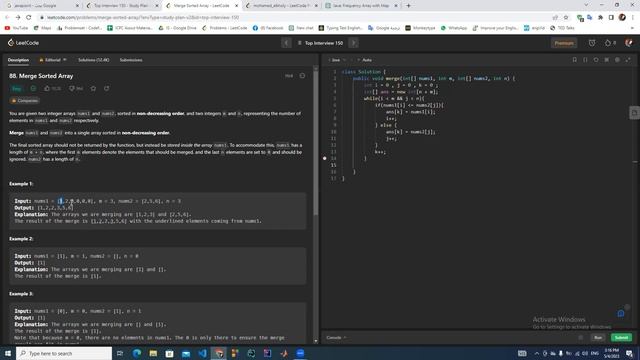The height and width of the screenshot is (360, 640).
Task: Open the Chrome extensions puzzle icon
Action: tap(600, 18)
